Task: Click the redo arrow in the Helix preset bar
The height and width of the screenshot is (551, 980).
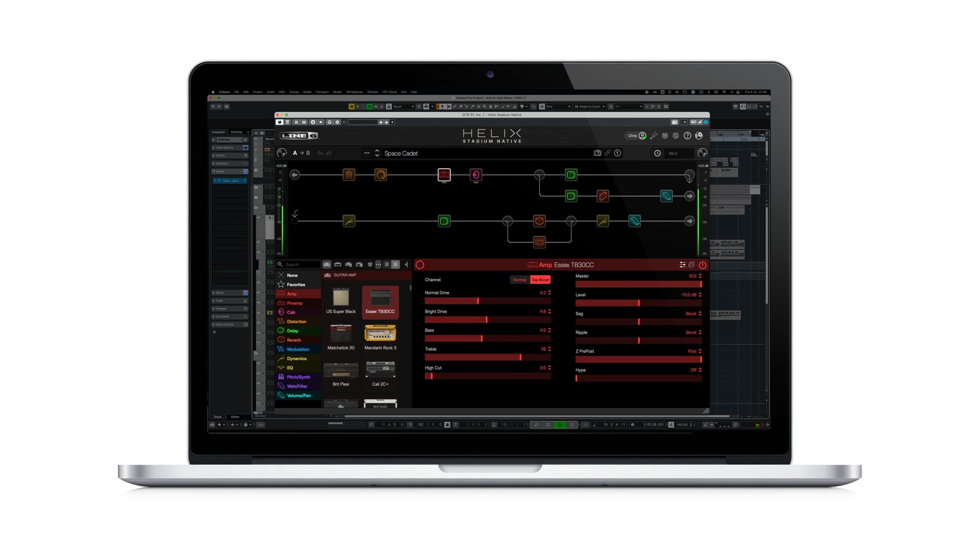Action: click(329, 153)
